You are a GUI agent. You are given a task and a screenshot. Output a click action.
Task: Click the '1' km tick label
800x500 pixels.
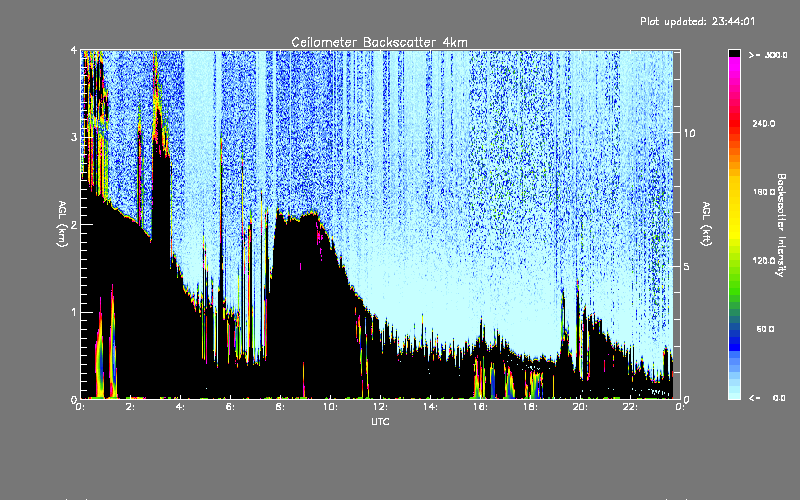(74, 312)
